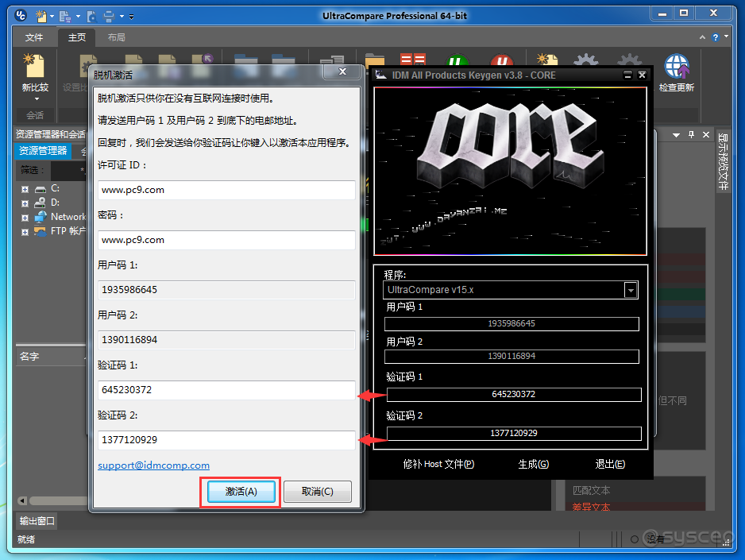Click the 筛选 filter input field
This screenshot has width=745, height=560.
[x=68, y=170]
